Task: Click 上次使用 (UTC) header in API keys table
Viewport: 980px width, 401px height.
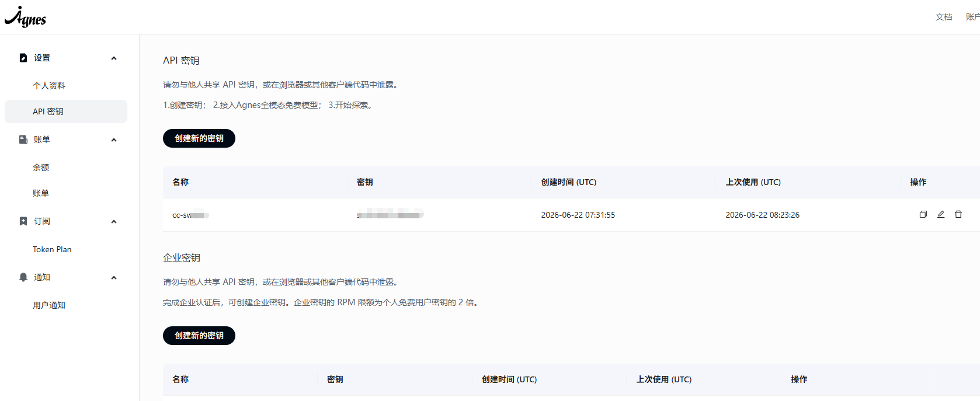Action: tap(753, 182)
